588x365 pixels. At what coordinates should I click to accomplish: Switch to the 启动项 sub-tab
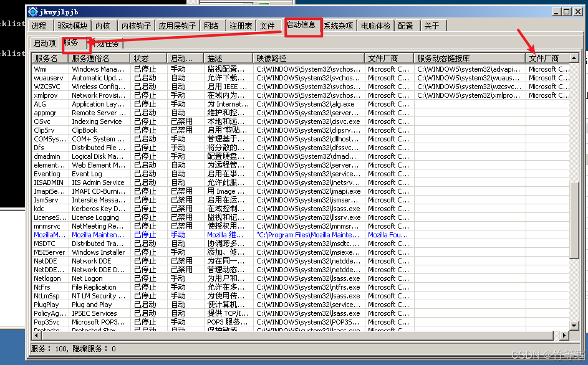pyautogui.click(x=44, y=44)
